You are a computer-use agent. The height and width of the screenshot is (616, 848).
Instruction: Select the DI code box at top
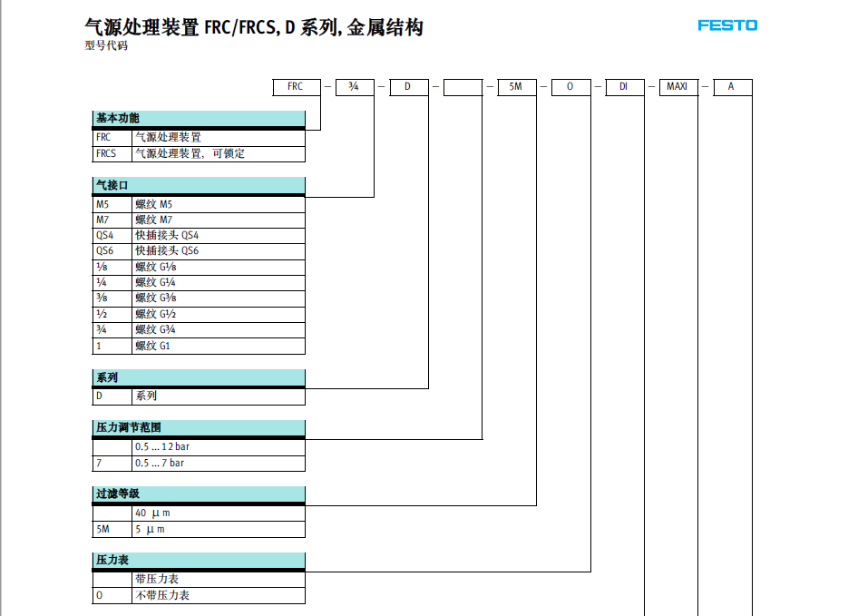[625, 87]
